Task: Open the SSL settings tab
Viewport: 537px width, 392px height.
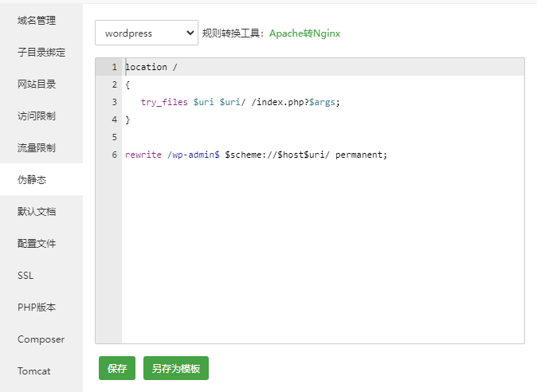Action: [25, 275]
